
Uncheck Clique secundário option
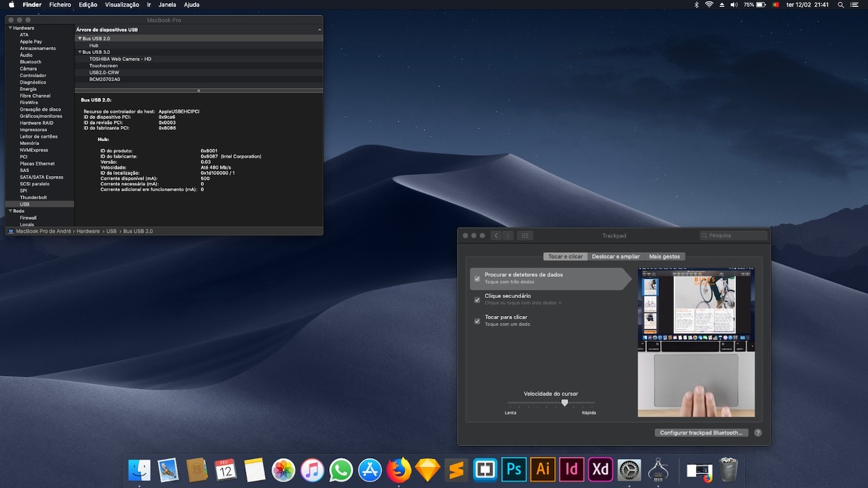[x=477, y=300]
